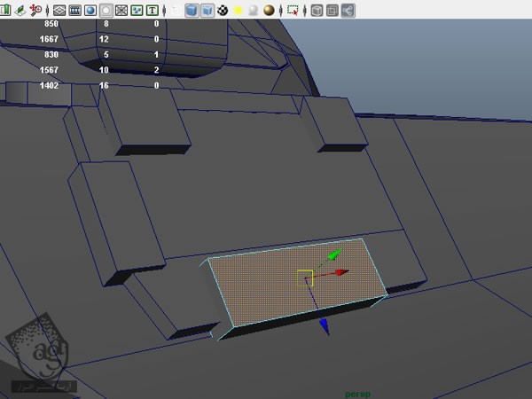
Task: Toggle the Resolution Gate blue sphere icon
Action: [x=90, y=12]
